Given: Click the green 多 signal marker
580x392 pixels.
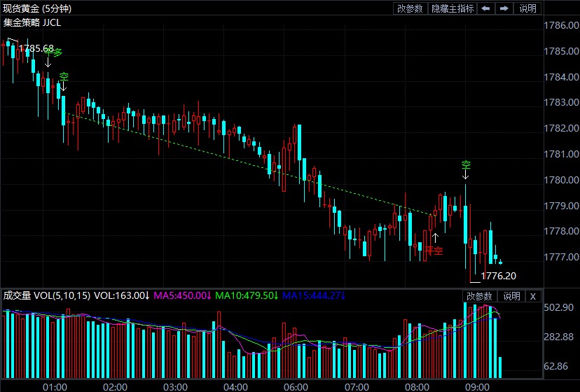Looking at the screenshot, I should (58, 52).
